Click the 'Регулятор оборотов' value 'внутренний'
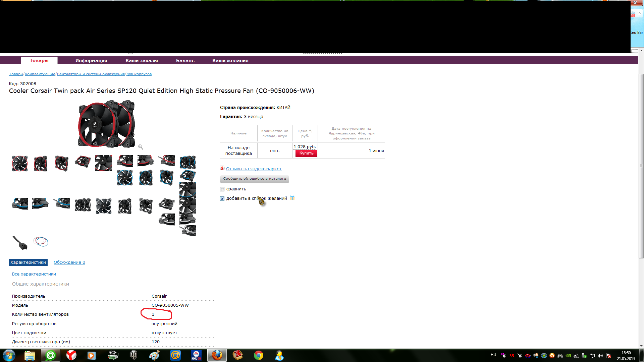This screenshot has width=644, height=362. coord(164,324)
